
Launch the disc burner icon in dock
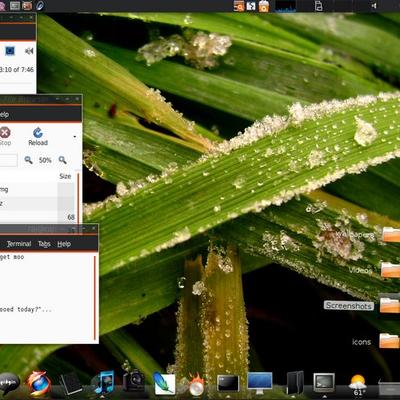click(x=196, y=385)
